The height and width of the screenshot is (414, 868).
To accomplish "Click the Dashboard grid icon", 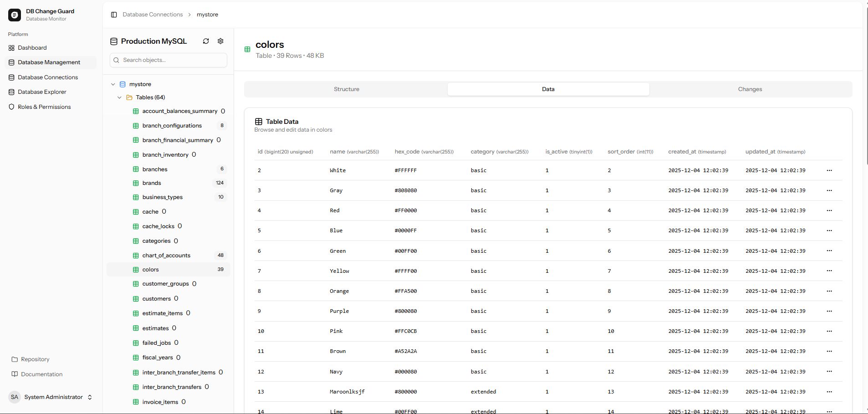I will pyautogui.click(x=11, y=48).
